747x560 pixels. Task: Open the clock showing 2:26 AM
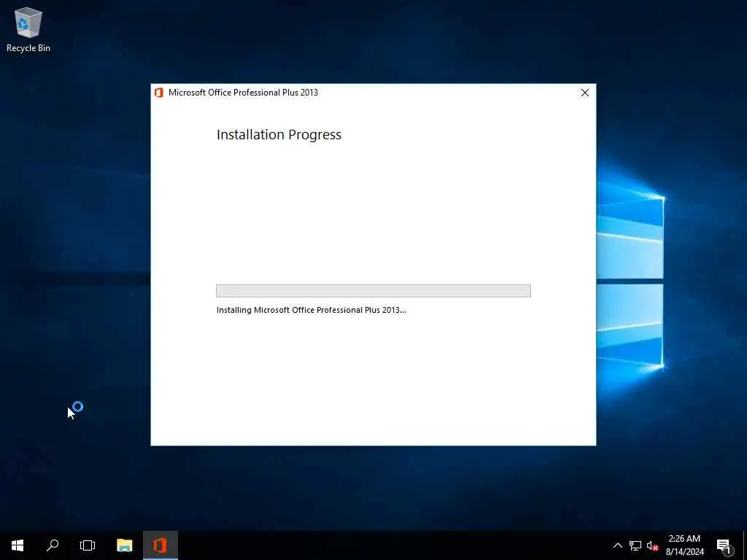tap(684, 545)
